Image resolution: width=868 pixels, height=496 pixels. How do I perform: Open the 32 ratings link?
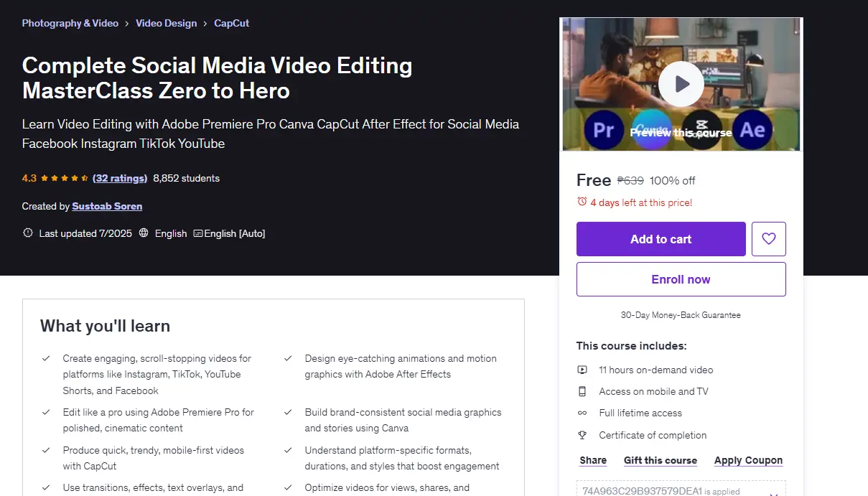120,178
